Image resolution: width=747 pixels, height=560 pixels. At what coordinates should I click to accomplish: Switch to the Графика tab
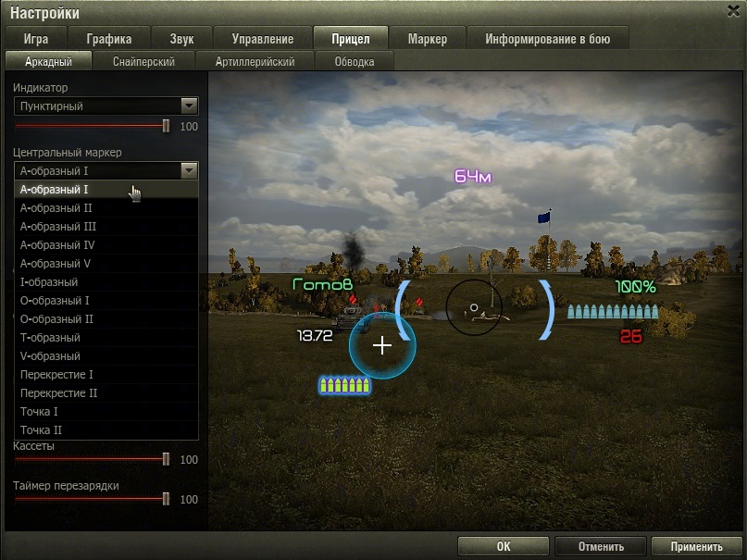[109, 39]
